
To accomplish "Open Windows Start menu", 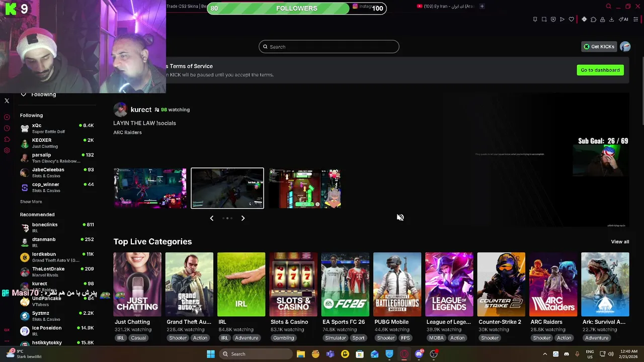I will tap(211, 354).
